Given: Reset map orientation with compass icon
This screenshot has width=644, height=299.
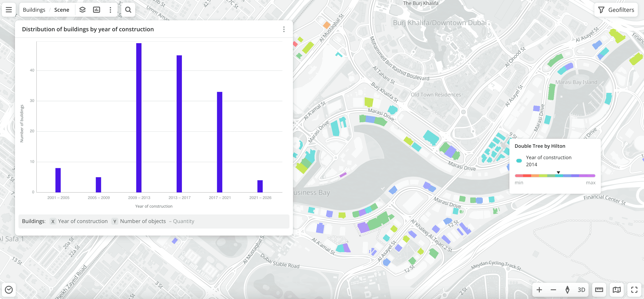Looking at the screenshot, I should pos(567,290).
